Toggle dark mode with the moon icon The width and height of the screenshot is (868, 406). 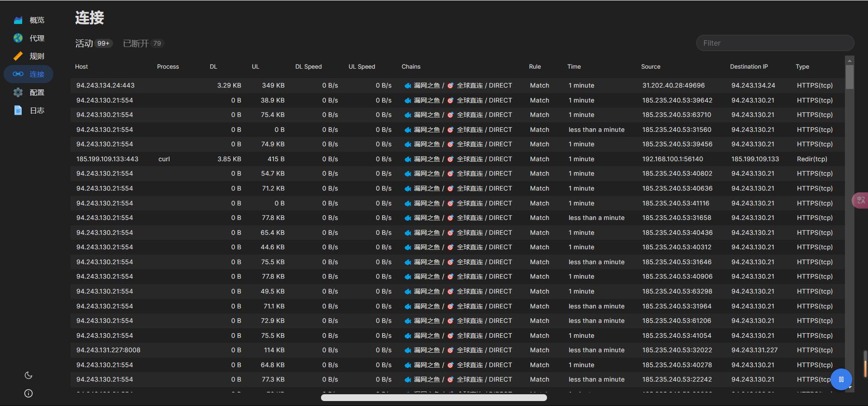[x=28, y=375]
